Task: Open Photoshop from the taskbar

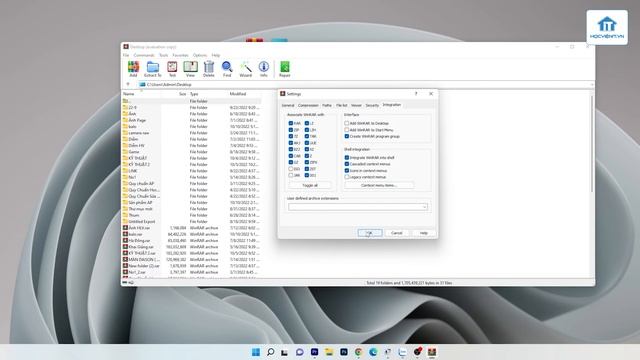Action: 344,352
